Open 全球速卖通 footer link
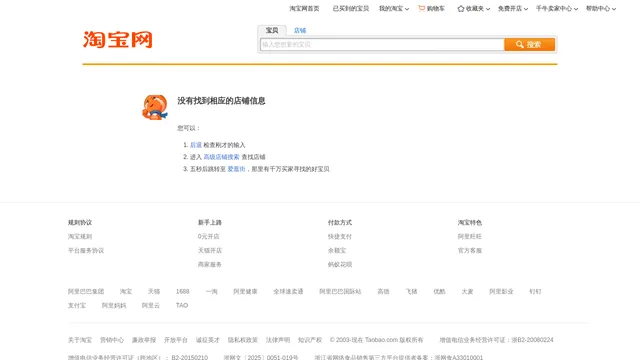The width and height of the screenshot is (640, 360). pos(288,291)
